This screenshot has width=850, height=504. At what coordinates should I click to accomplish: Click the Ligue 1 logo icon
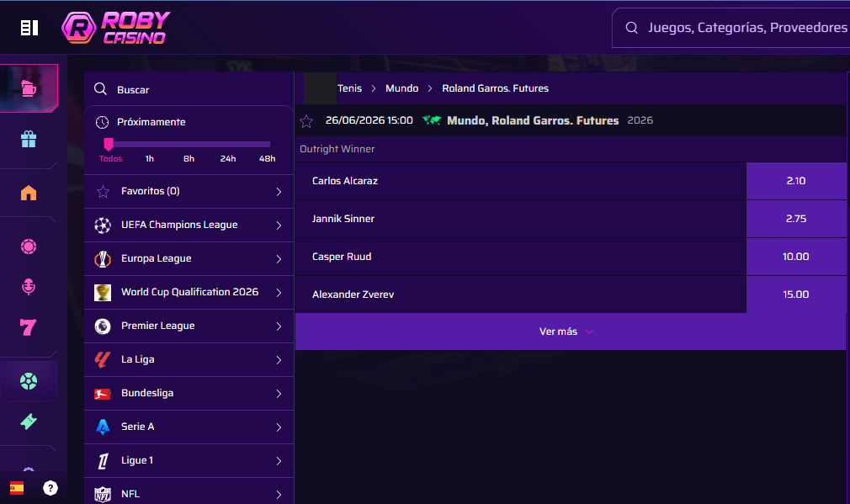coord(103,461)
